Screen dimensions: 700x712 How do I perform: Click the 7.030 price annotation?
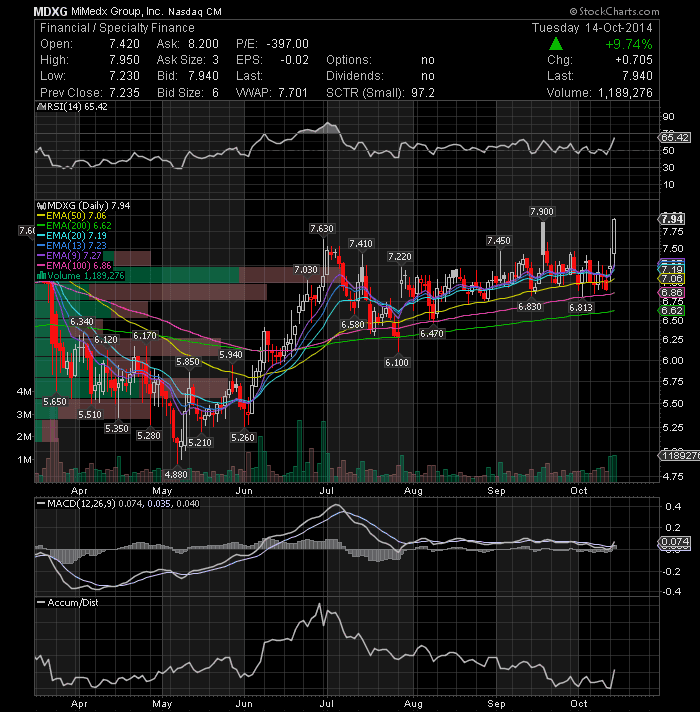306,270
